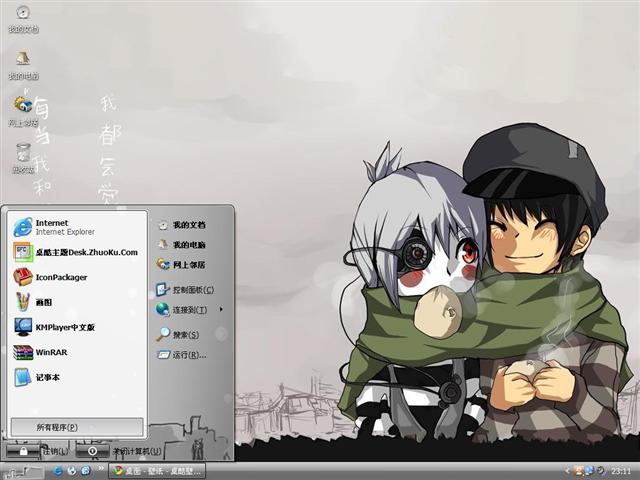Select 我的电脑 desktop icon

[x=23, y=65]
